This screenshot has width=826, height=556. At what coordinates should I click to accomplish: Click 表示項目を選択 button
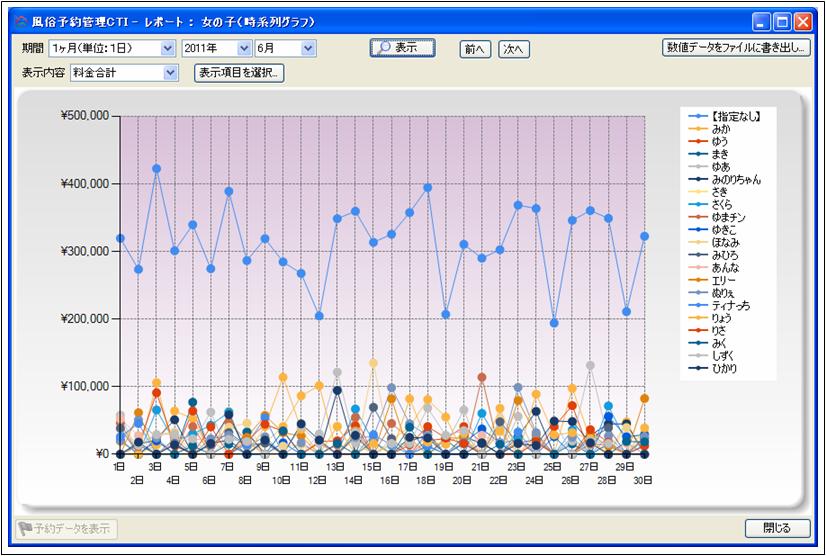tap(239, 72)
